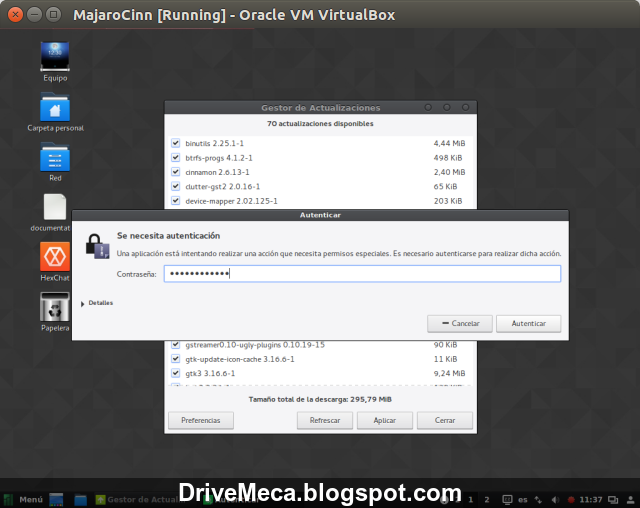
Task: Click Refrescar in Gestor de Actualizaciones
Action: [325, 420]
